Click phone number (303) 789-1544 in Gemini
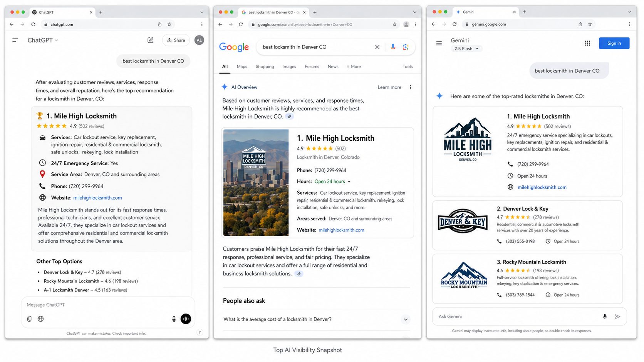644x362 pixels. point(520,295)
